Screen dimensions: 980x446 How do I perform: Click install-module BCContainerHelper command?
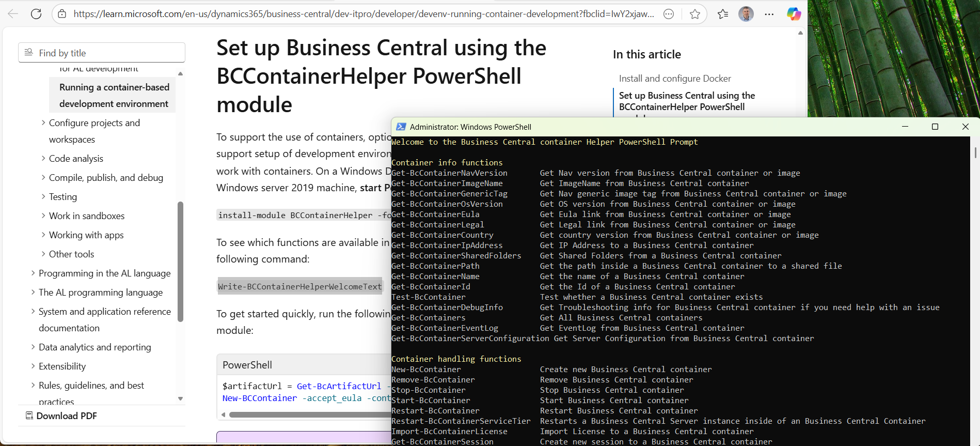coord(304,215)
